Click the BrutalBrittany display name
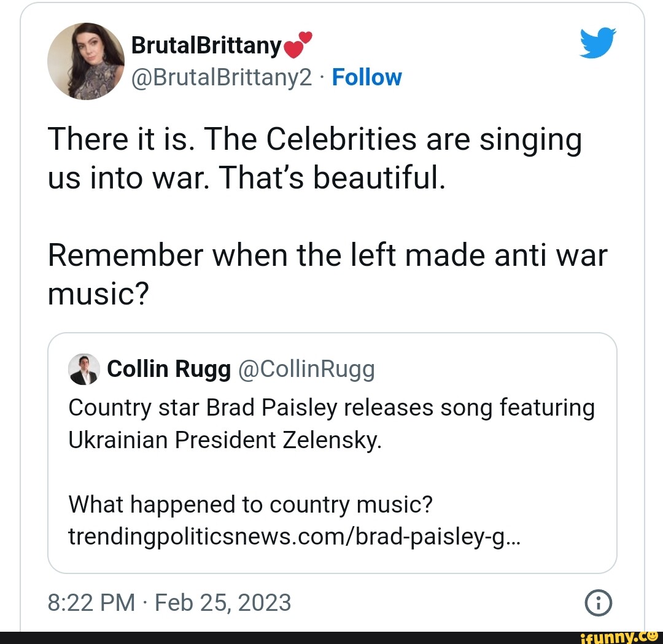This screenshot has width=663, height=644. [x=206, y=44]
